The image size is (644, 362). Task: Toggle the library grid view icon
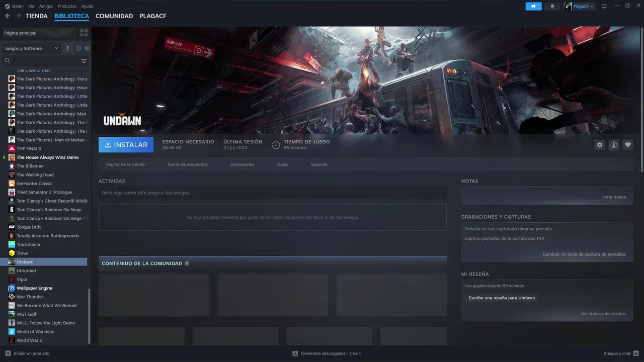[84, 33]
